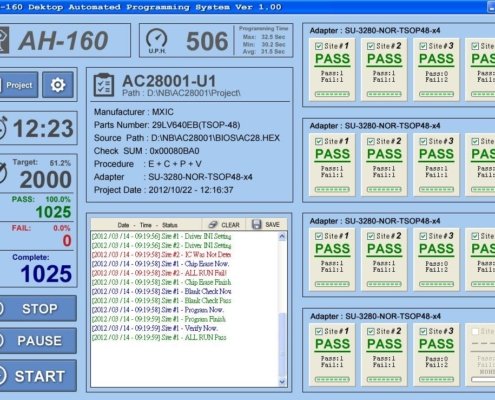Select log row 'Site #1 - Verify Now.'

155,328
